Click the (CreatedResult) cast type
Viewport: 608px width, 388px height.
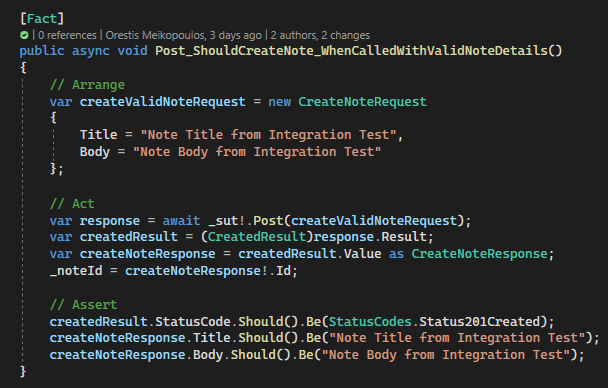(257, 236)
